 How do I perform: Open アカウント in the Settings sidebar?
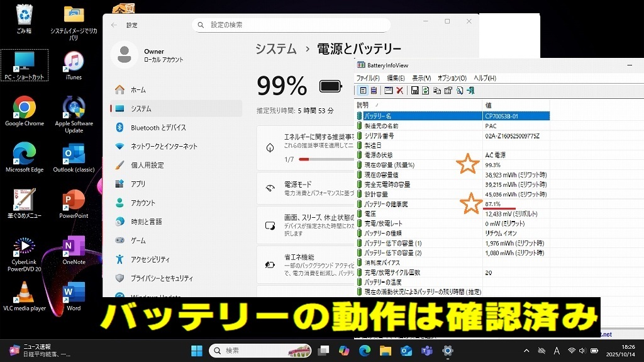[176, 203]
